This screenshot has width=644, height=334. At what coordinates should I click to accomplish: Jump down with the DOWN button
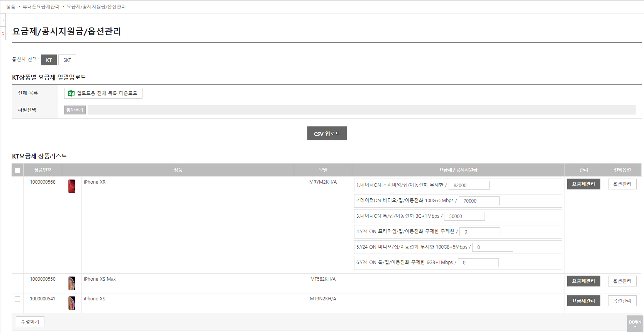tap(635, 324)
